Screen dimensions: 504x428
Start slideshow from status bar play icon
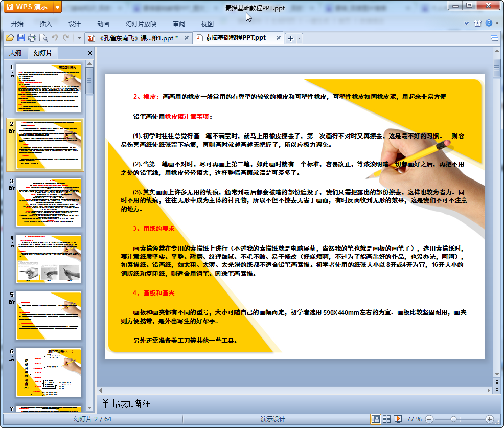click(x=398, y=419)
